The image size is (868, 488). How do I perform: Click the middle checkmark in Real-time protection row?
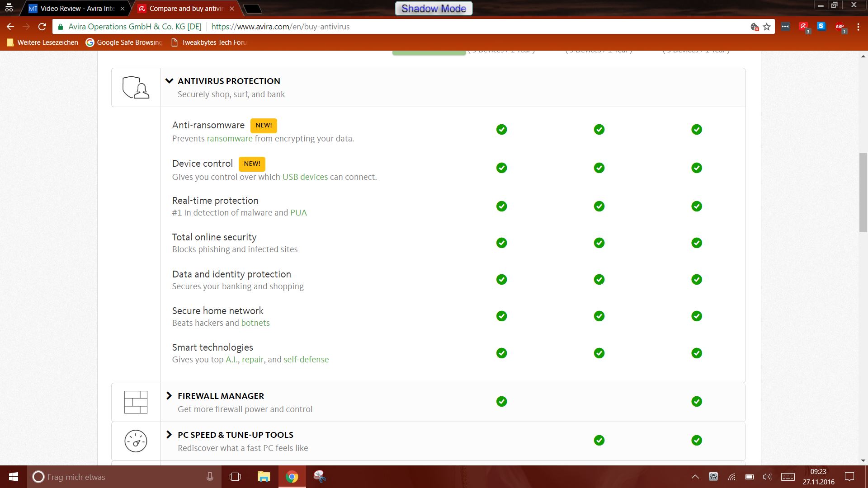pos(599,206)
